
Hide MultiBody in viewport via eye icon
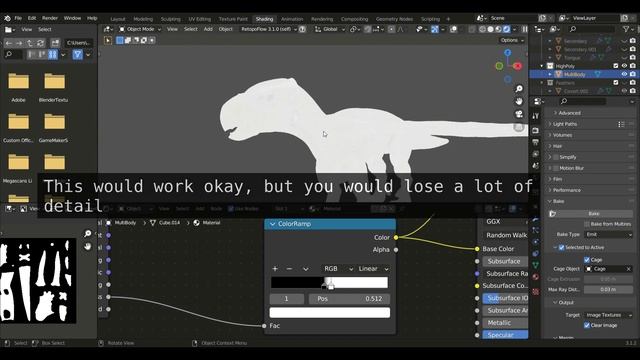pos(624,74)
